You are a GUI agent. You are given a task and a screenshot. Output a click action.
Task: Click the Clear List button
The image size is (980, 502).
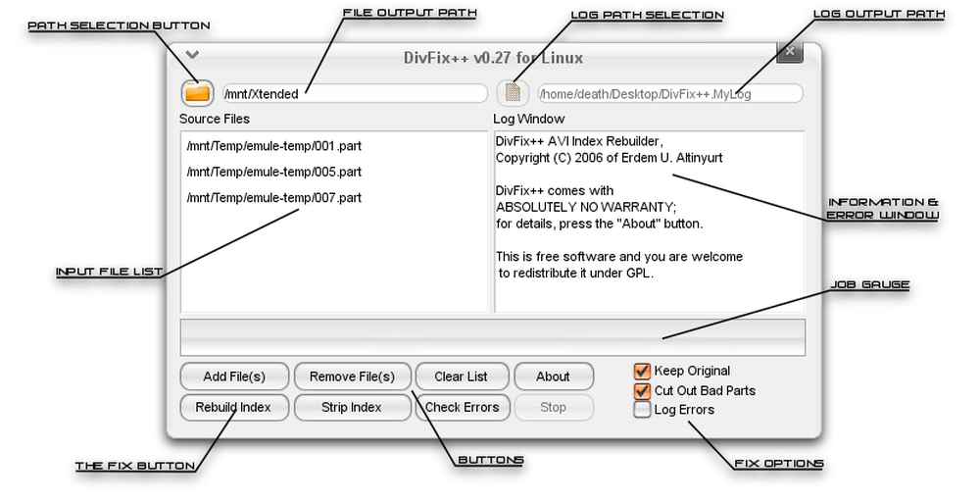pyautogui.click(x=462, y=376)
